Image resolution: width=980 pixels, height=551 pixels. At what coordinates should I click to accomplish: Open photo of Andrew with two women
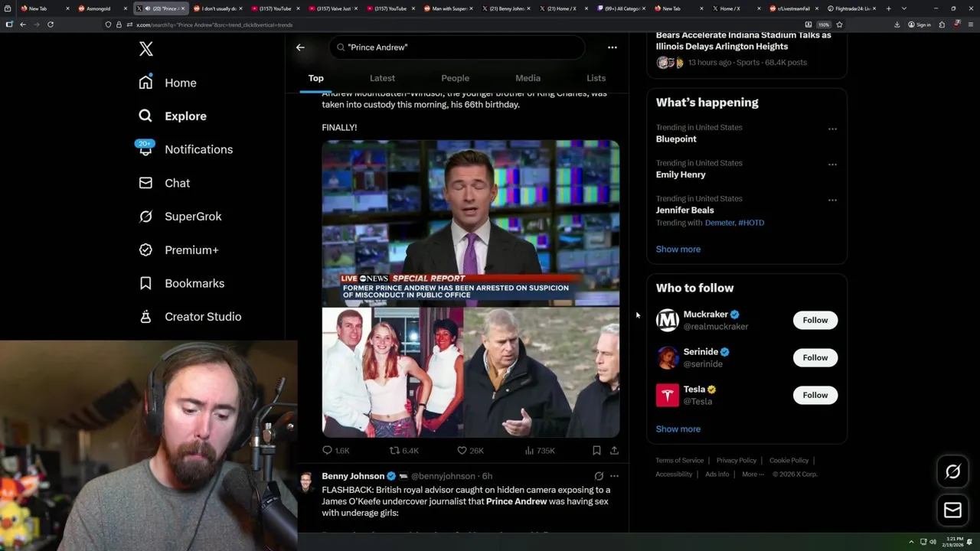392,373
